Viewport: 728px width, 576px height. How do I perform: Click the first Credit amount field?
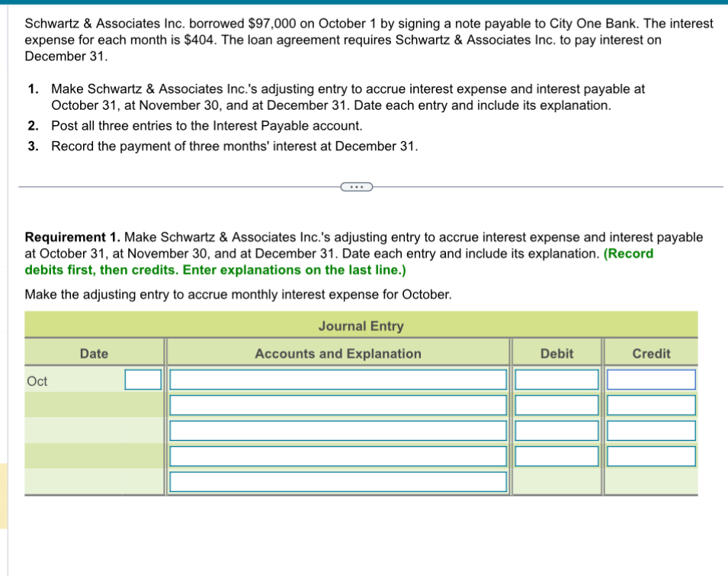(651, 379)
